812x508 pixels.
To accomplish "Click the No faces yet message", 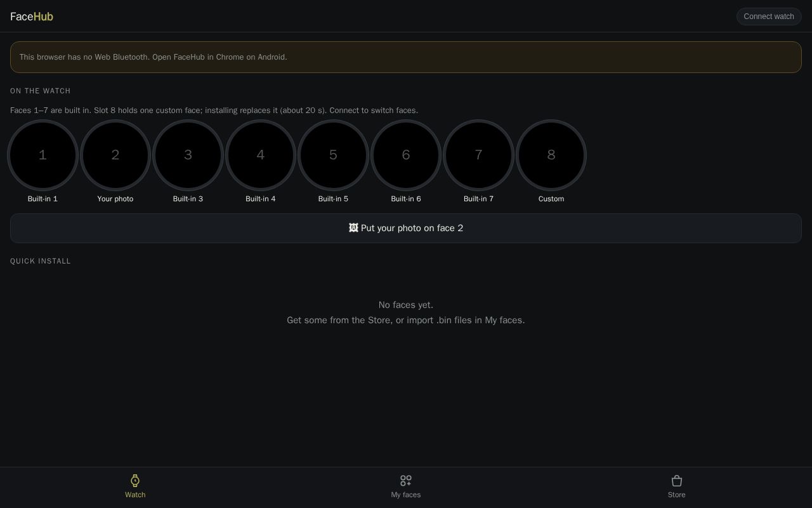I will click(406, 305).
